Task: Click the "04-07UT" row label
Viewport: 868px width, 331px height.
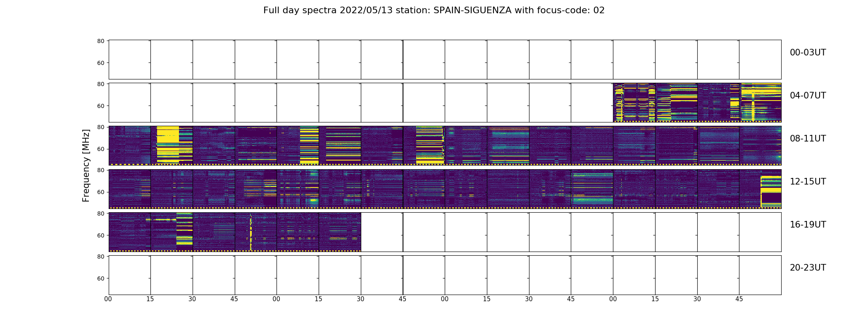Action: pyautogui.click(x=808, y=96)
